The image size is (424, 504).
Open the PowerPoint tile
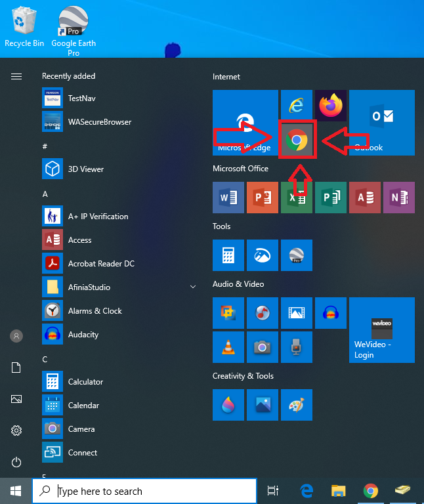[263, 198]
